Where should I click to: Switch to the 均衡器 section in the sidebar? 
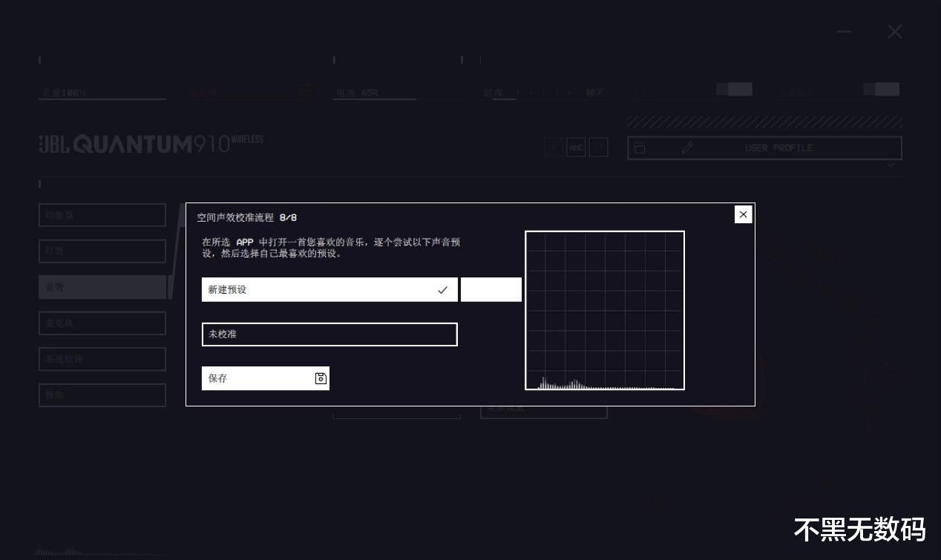(102, 214)
